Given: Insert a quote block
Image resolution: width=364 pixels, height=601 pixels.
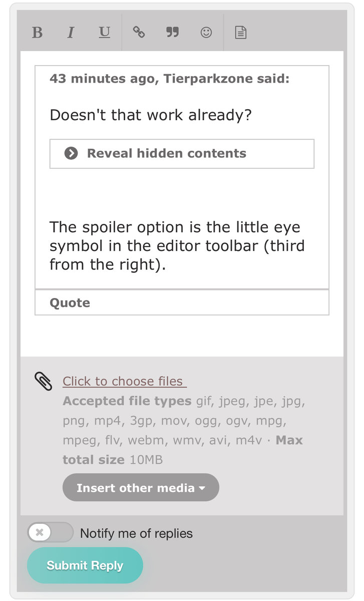Looking at the screenshot, I should coord(172,33).
